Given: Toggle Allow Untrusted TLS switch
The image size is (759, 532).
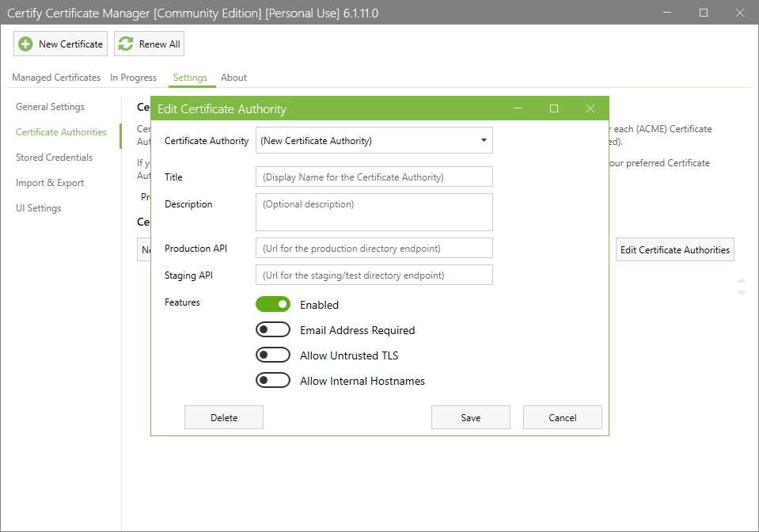Looking at the screenshot, I should [273, 355].
